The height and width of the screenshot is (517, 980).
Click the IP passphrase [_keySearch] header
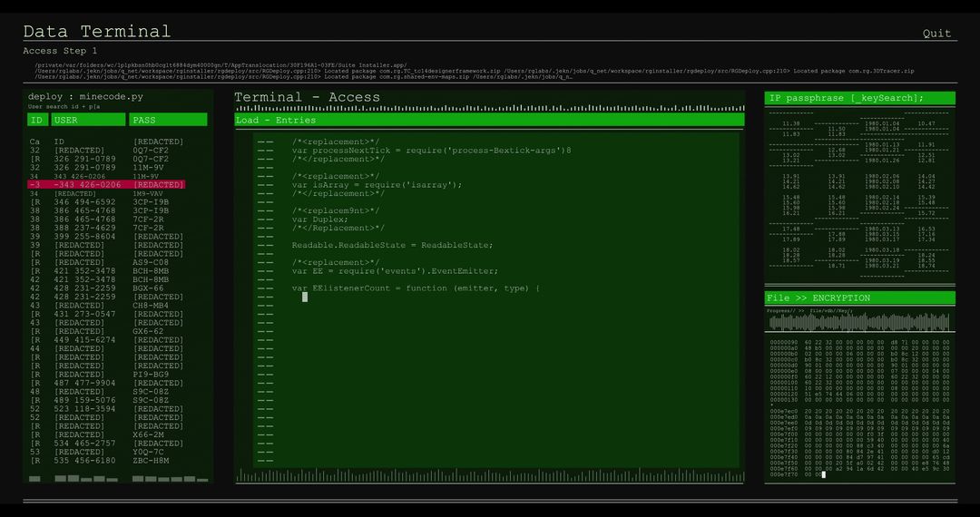pos(859,98)
